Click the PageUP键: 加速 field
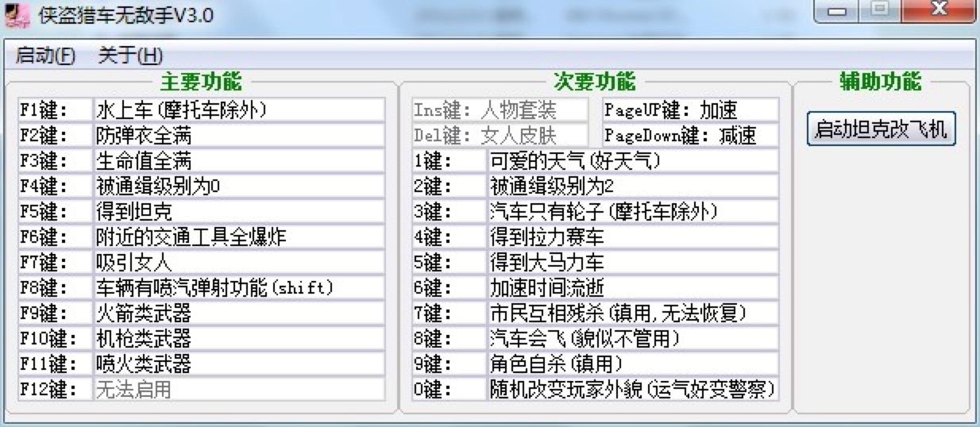The image size is (980, 427). (x=690, y=110)
